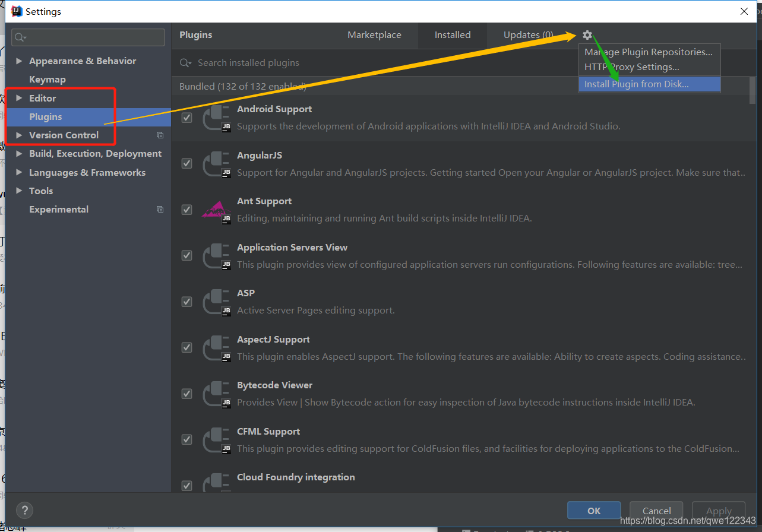
Task: Expand the Tools settings node
Action: click(x=19, y=191)
